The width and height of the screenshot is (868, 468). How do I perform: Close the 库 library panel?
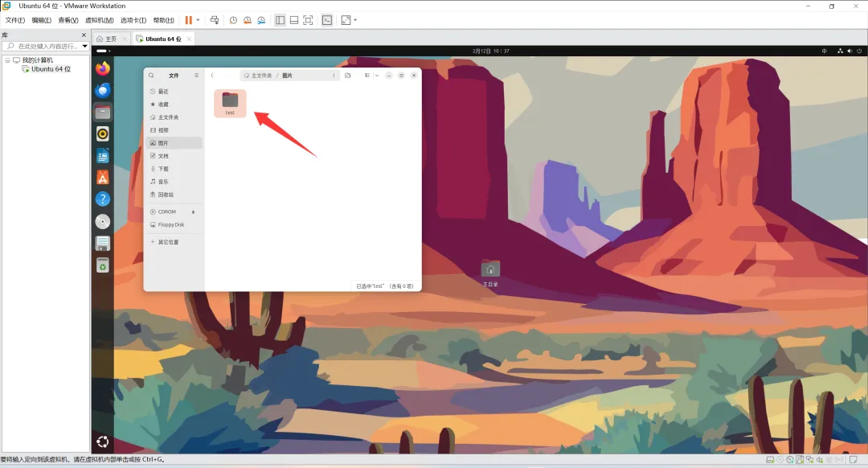[84, 35]
